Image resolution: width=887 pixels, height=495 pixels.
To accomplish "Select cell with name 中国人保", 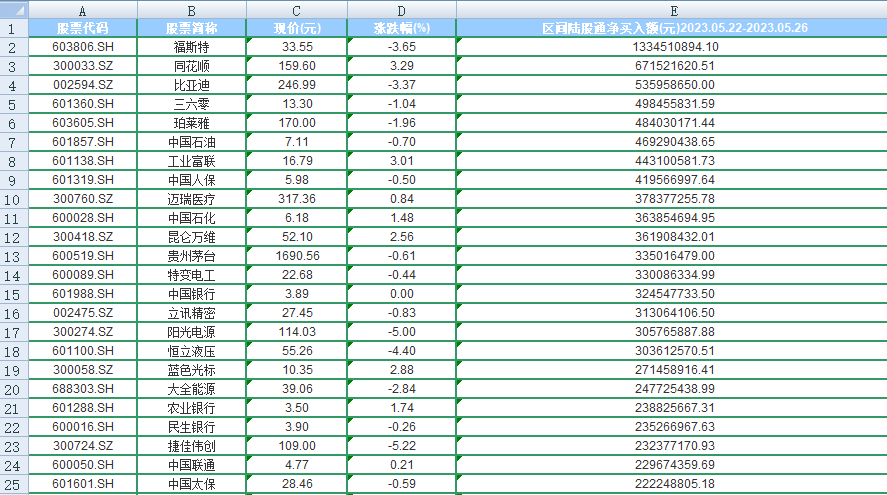I will [192, 180].
